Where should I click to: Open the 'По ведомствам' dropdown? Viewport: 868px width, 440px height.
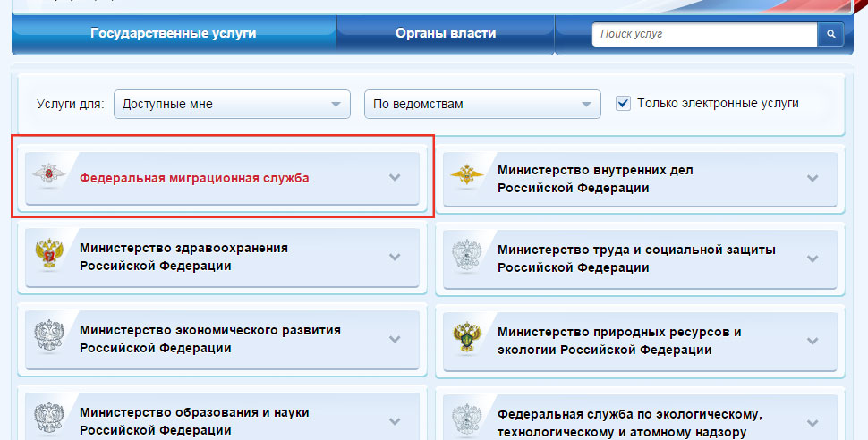coord(482,104)
